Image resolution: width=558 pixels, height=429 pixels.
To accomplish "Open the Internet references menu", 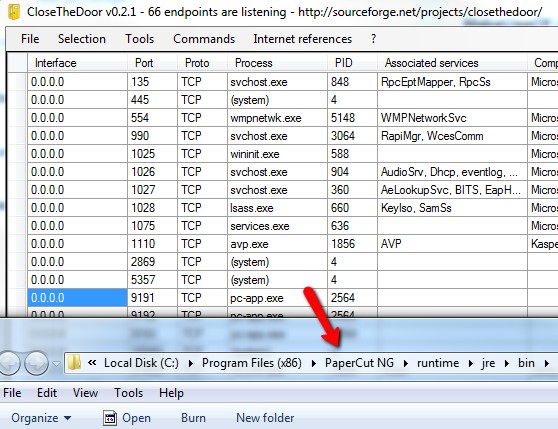I will point(302,39).
